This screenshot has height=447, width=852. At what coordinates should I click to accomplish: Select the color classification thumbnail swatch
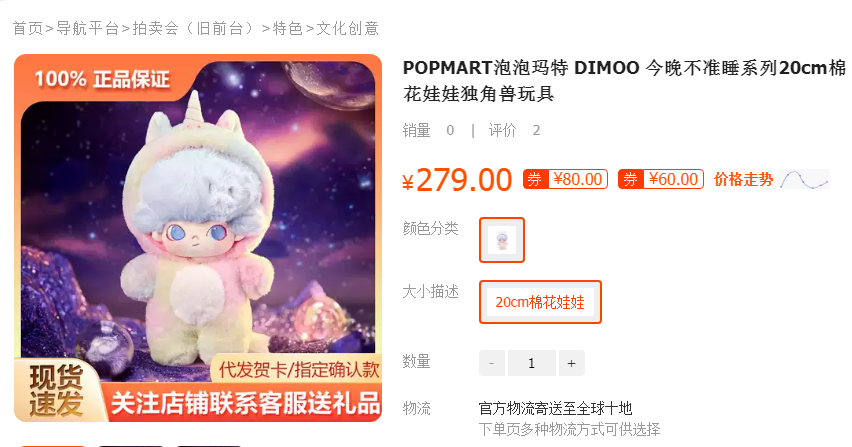pyautogui.click(x=502, y=240)
